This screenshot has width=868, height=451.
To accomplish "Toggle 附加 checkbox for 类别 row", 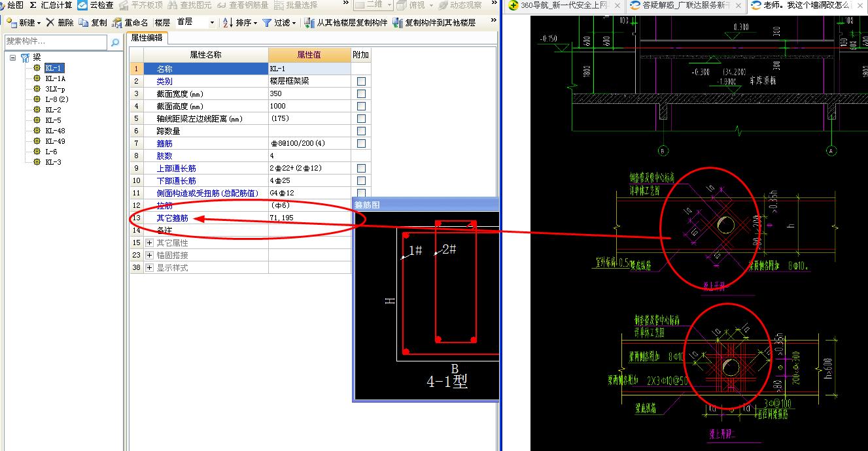I will pyautogui.click(x=361, y=81).
